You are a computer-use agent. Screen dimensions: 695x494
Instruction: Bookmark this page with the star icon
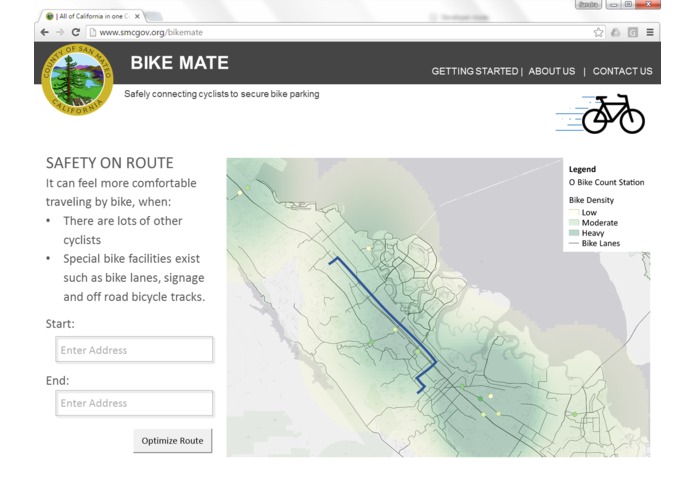[x=598, y=32]
